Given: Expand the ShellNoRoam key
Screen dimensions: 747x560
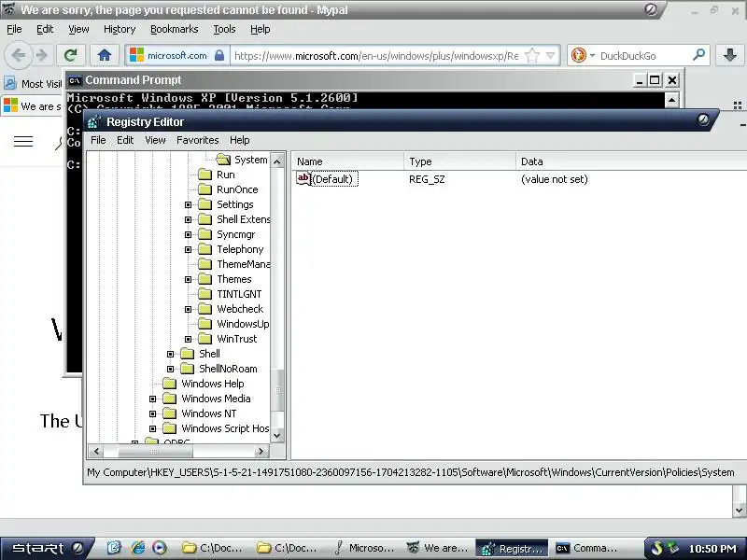Looking at the screenshot, I should [171, 369].
